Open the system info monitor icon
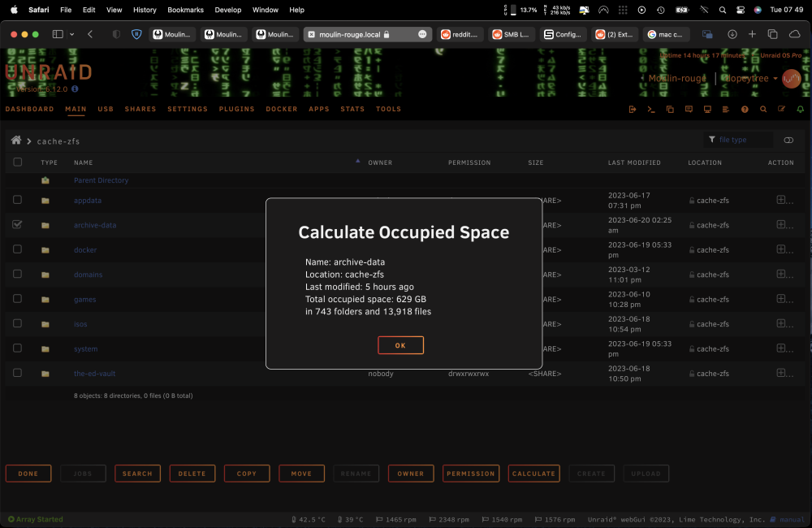This screenshot has height=528, width=812. (707, 110)
